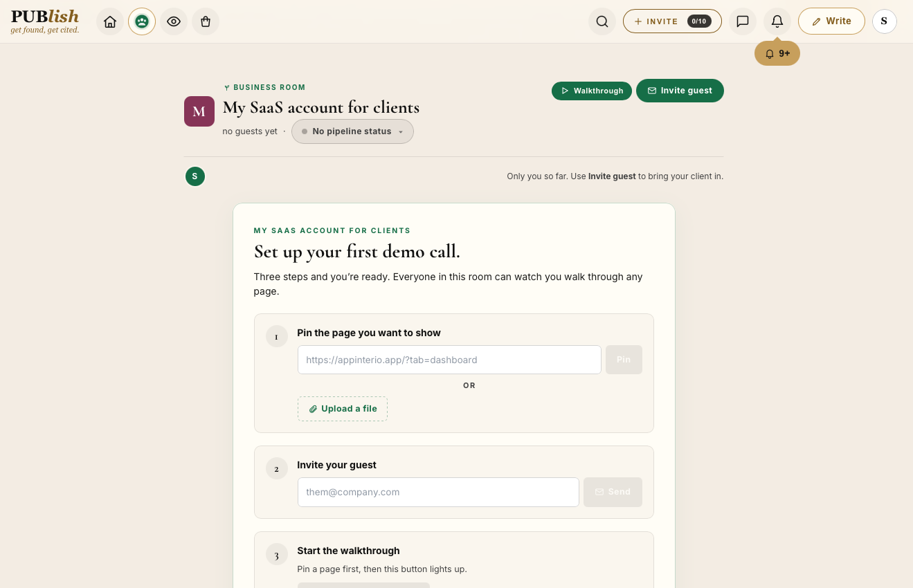913x588 pixels.
Task: Open the home icon in top navigation
Action: point(110,21)
